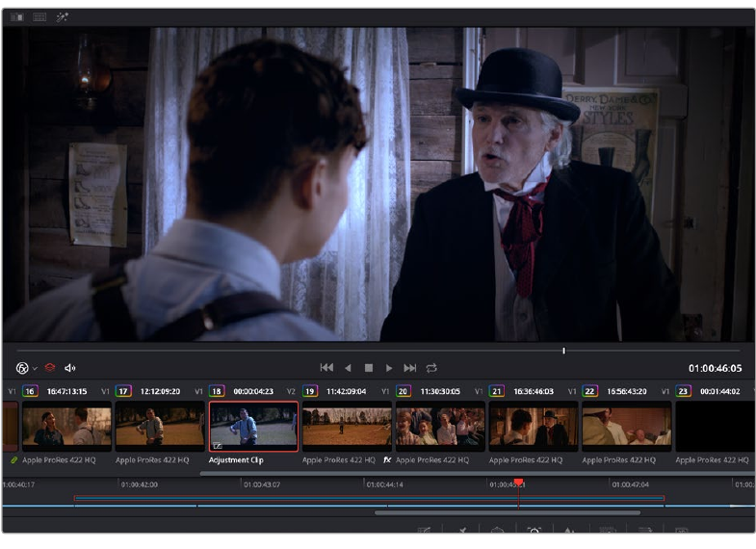This screenshot has width=756, height=549.
Task: Click ruler timecode 01:00:47:04
Action: point(631,484)
